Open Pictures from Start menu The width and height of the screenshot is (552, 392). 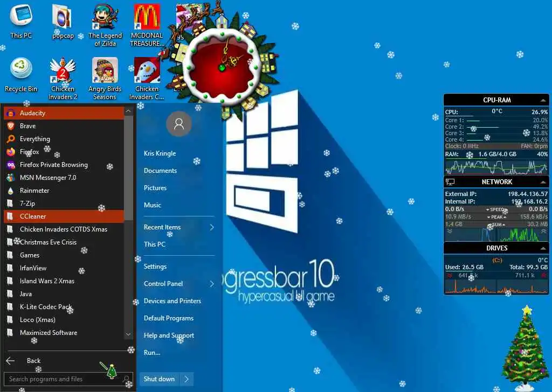click(155, 188)
